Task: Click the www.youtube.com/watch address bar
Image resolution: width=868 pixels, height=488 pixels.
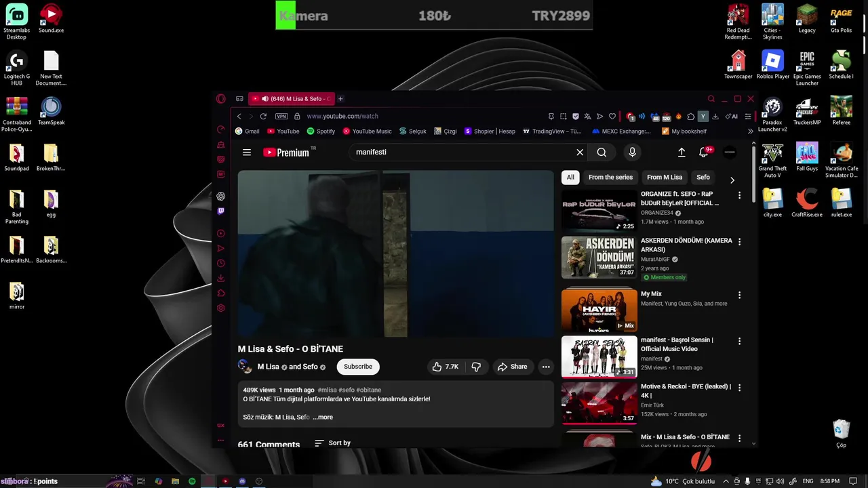Action: (x=342, y=117)
